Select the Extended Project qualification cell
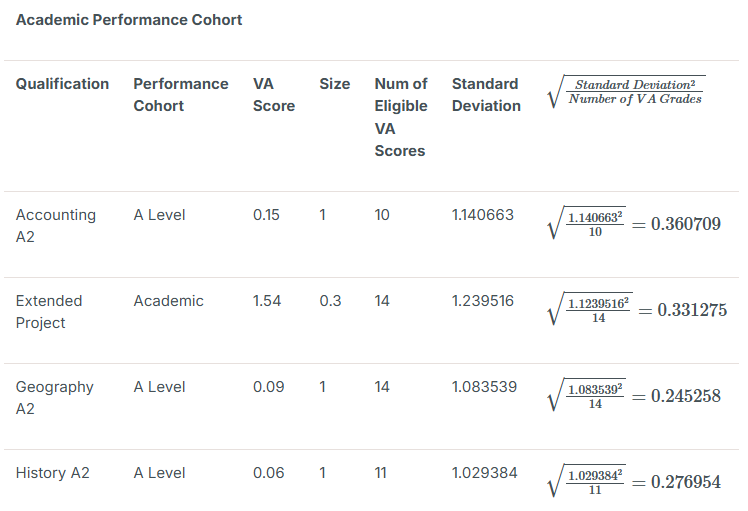 pyautogui.click(x=49, y=312)
